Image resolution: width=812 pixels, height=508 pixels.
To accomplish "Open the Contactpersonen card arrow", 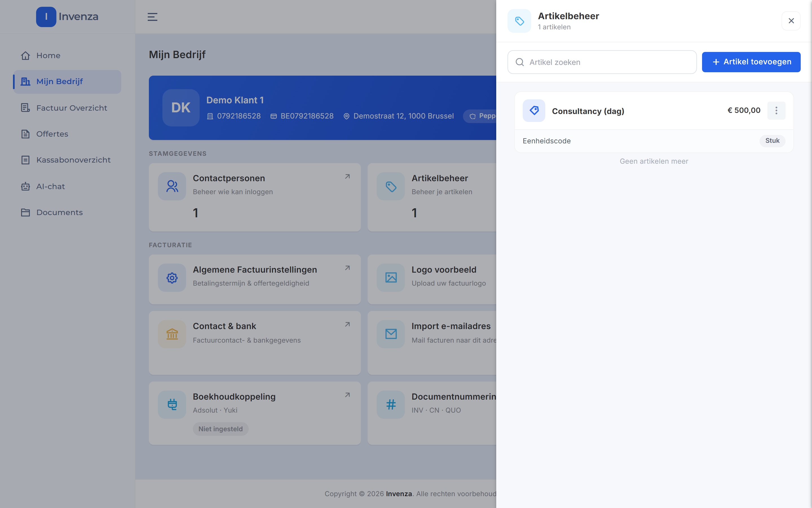I will coord(347,177).
